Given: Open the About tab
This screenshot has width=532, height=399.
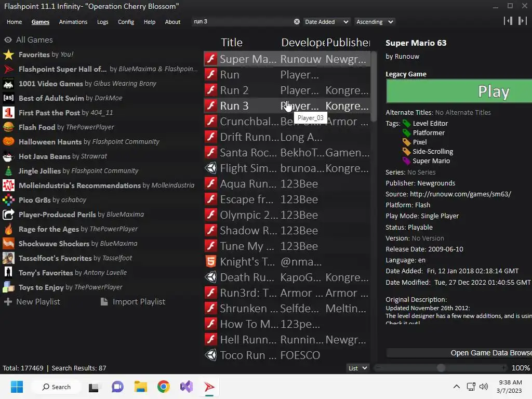Looking at the screenshot, I should (x=172, y=22).
